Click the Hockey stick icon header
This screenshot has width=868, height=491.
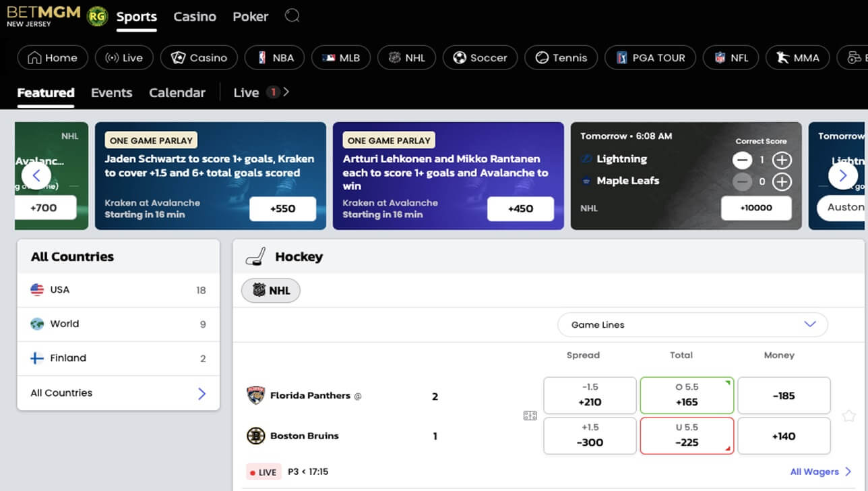255,257
